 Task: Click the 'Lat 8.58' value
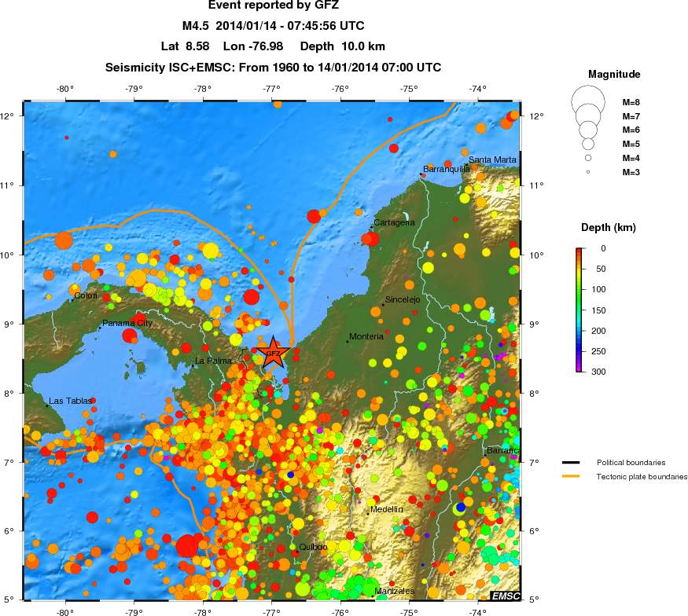pos(185,46)
